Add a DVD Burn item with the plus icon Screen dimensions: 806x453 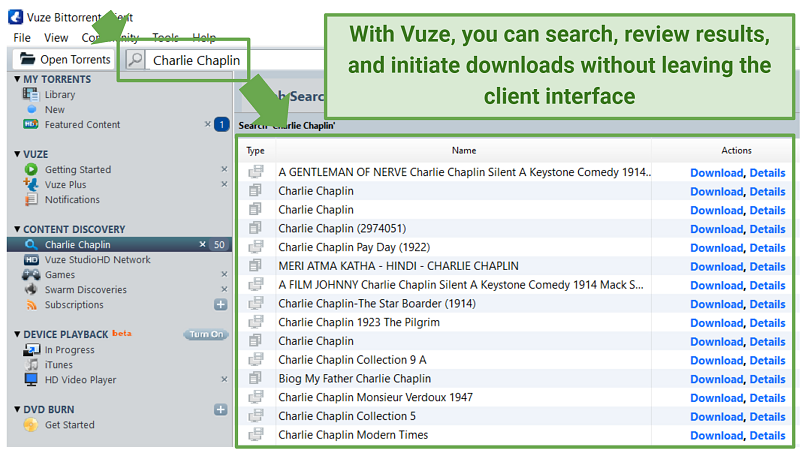click(221, 409)
